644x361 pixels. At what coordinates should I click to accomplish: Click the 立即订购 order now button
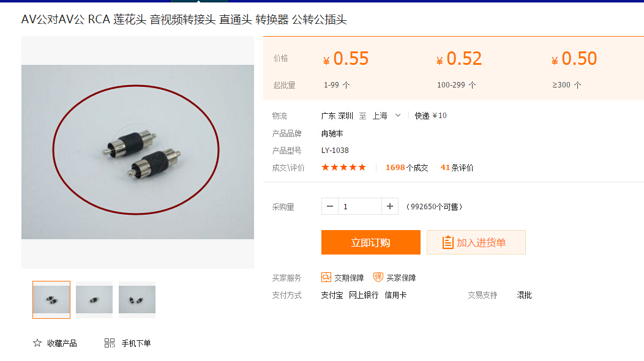tap(371, 242)
